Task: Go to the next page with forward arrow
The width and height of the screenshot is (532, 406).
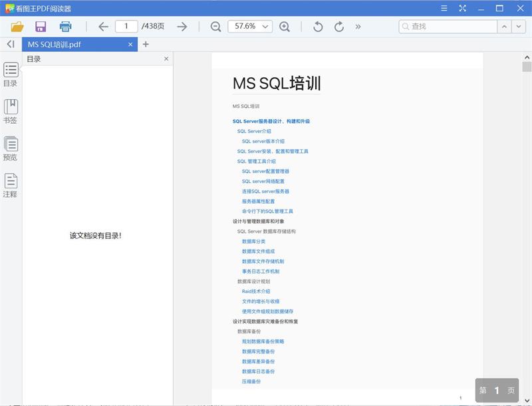Action: 181,26
